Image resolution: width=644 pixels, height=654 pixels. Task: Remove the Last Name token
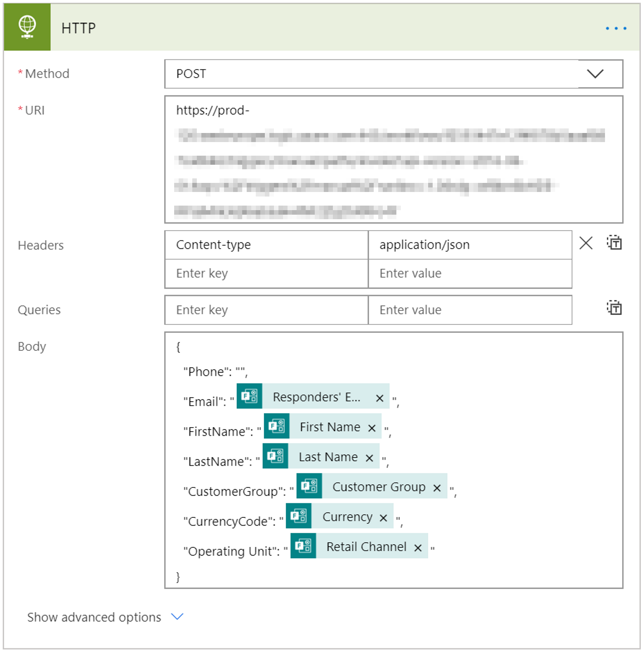(369, 458)
